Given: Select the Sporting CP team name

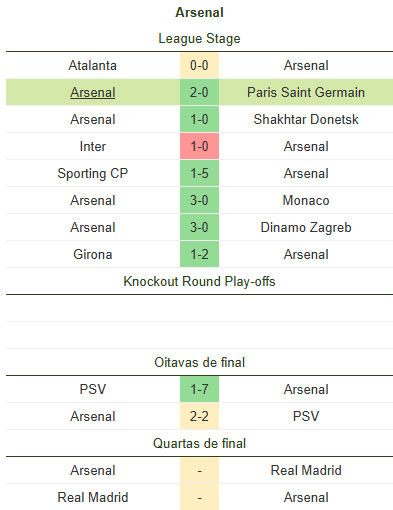Looking at the screenshot, I should click(93, 173).
